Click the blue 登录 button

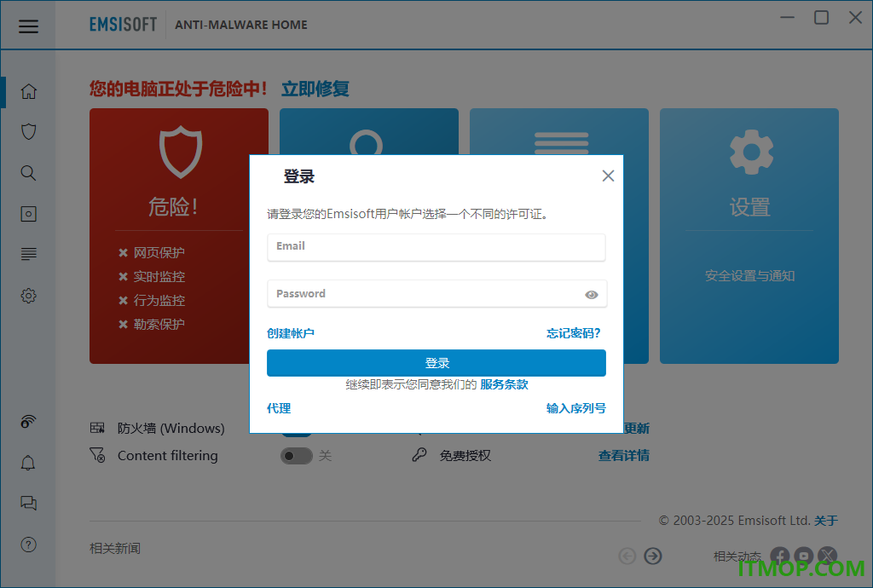(x=436, y=363)
